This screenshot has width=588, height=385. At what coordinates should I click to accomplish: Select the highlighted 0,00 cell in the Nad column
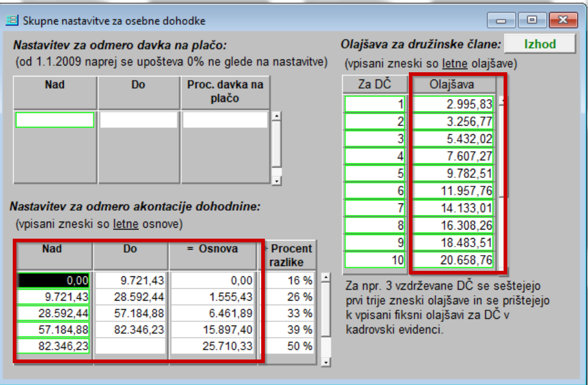[x=55, y=280]
